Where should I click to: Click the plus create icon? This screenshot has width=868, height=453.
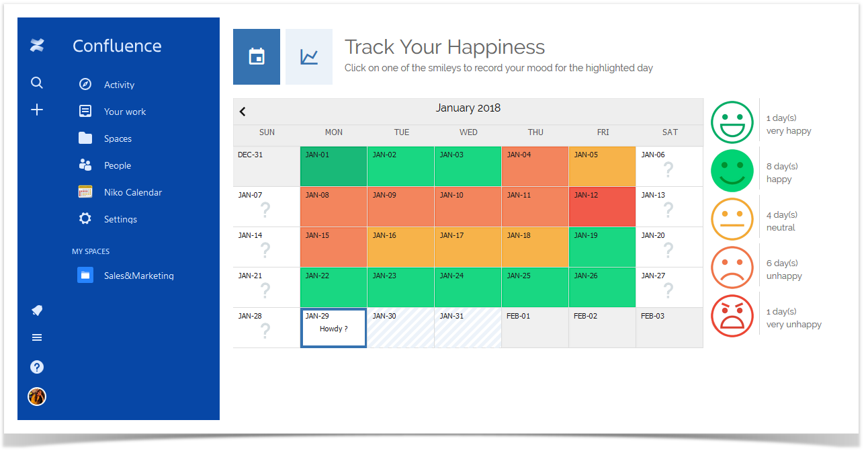(x=37, y=110)
